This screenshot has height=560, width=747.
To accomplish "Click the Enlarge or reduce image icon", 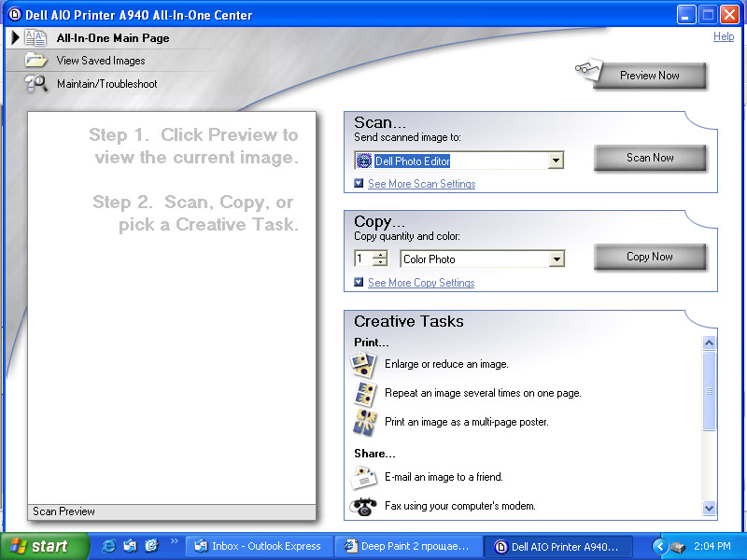I will point(364,364).
